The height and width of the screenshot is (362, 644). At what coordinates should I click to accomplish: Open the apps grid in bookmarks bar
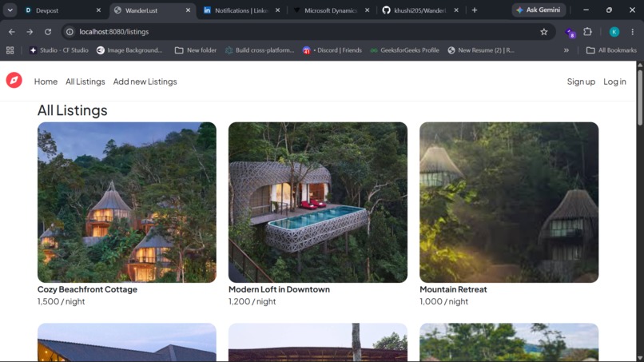[10, 50]
